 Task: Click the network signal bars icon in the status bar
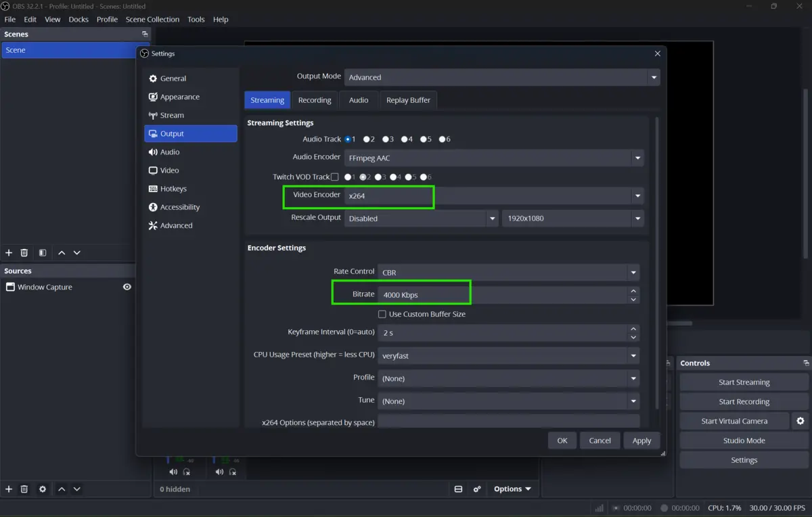click(599, 508)
